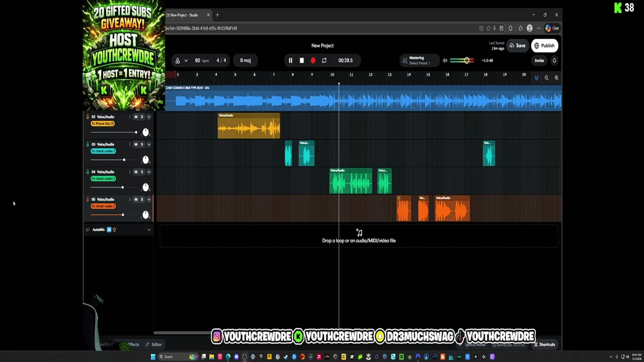
Task: Expand track 04 options chevron
Action: [x=148, y=172]
